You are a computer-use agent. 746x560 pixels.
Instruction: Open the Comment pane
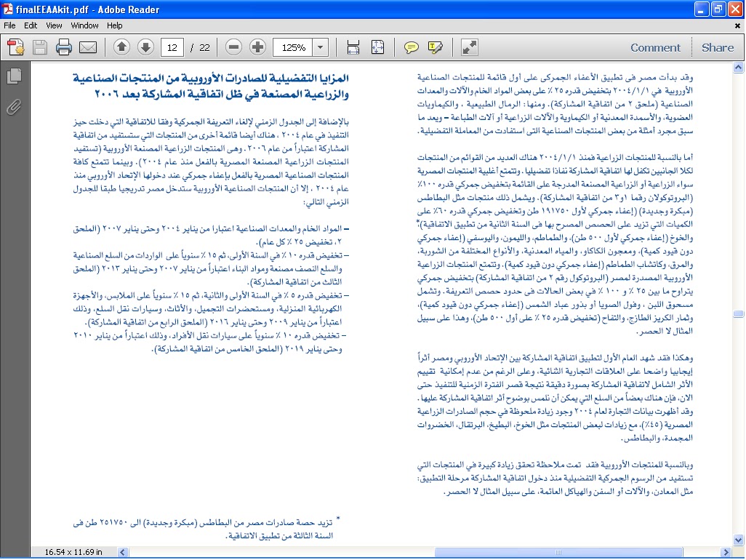(x=655, y=47)
